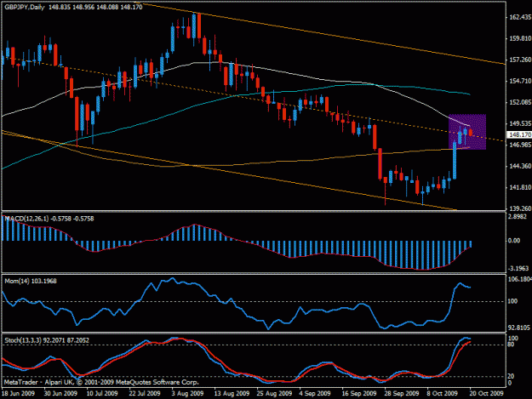532x399 pixels.
Task: Click price level 139.260 on axis
Action: 520,208
